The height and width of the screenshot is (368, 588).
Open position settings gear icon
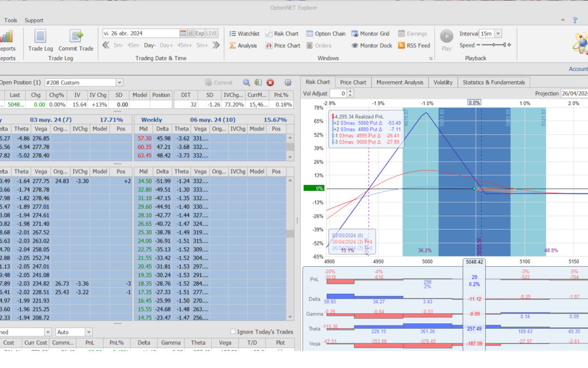(x=288, y=82)
